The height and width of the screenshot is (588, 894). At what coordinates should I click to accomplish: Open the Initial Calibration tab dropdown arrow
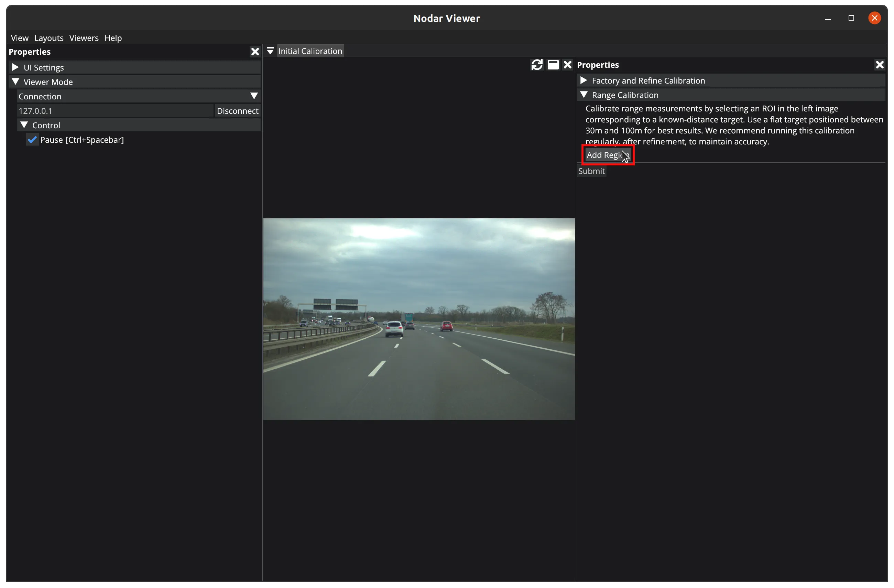point(270,51)
